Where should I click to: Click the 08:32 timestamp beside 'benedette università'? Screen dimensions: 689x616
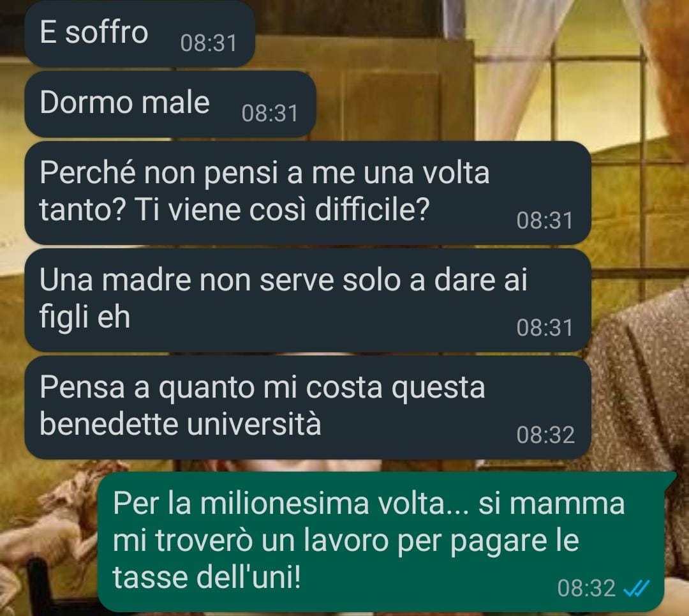tap(545, 435)
